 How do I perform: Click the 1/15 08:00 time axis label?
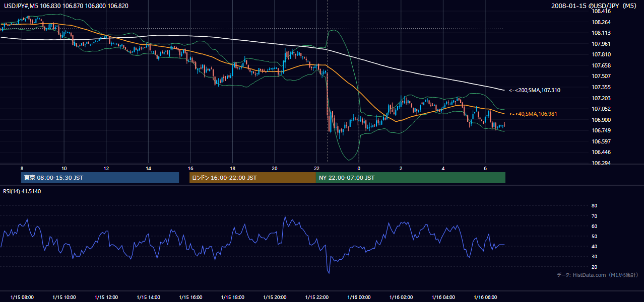[x=22, y=297]
